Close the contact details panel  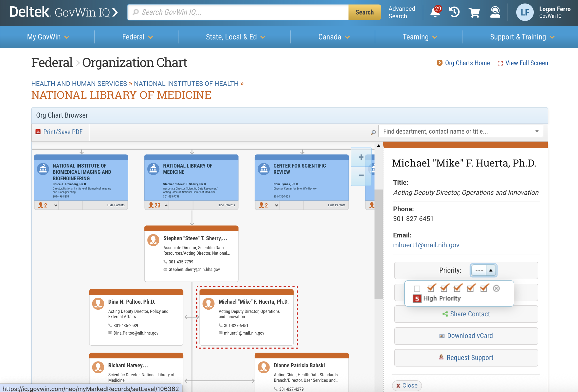pyautogui.click(x=407, y=386)
